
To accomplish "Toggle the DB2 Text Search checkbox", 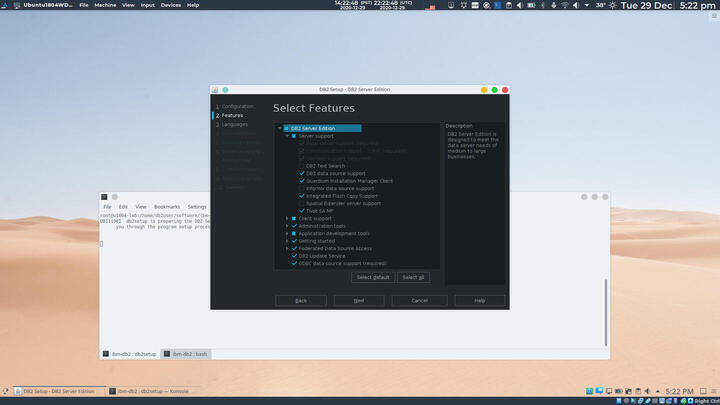I will [302, 166].
